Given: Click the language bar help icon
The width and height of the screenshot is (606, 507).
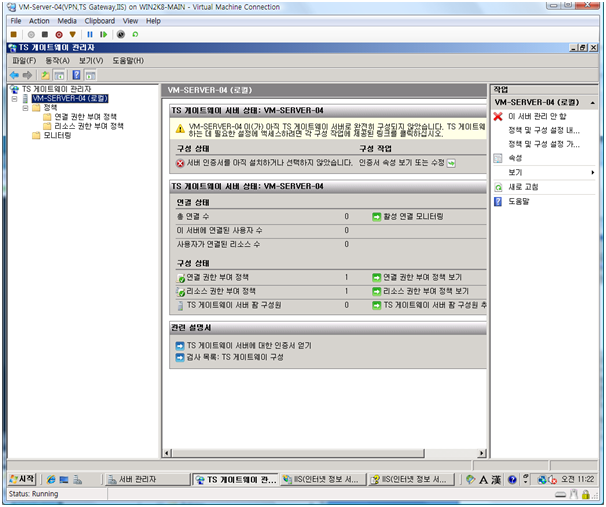Looking at the screenshot, I should pyautogui.click(x=512, y=480).
